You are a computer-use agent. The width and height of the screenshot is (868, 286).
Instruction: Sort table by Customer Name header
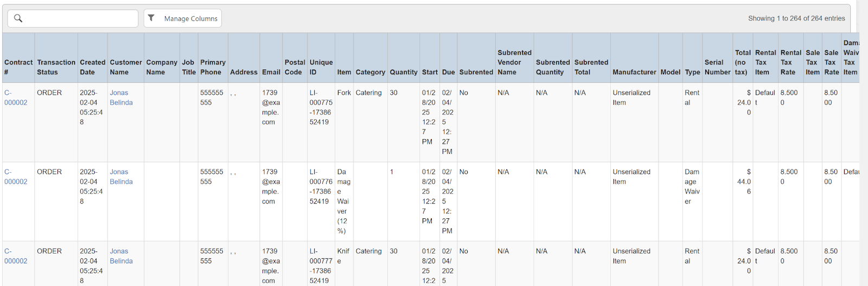coord(125,67)
